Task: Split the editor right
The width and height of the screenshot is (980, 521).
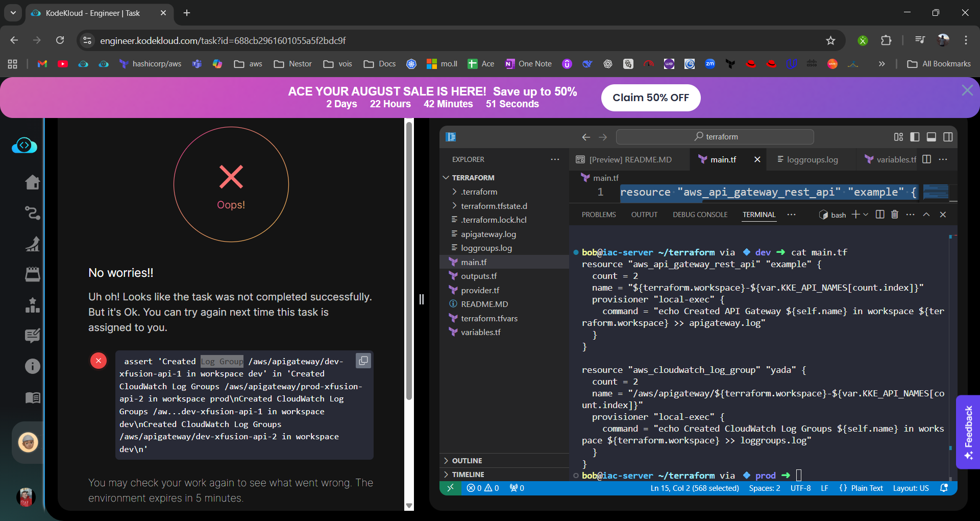Action: 927,159
